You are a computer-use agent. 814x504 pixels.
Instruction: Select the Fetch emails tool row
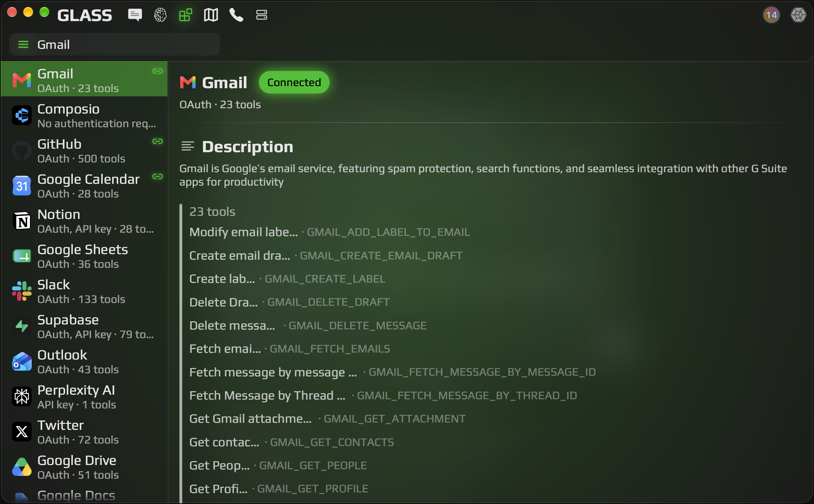pyautogui.click(x=290, y=349)
